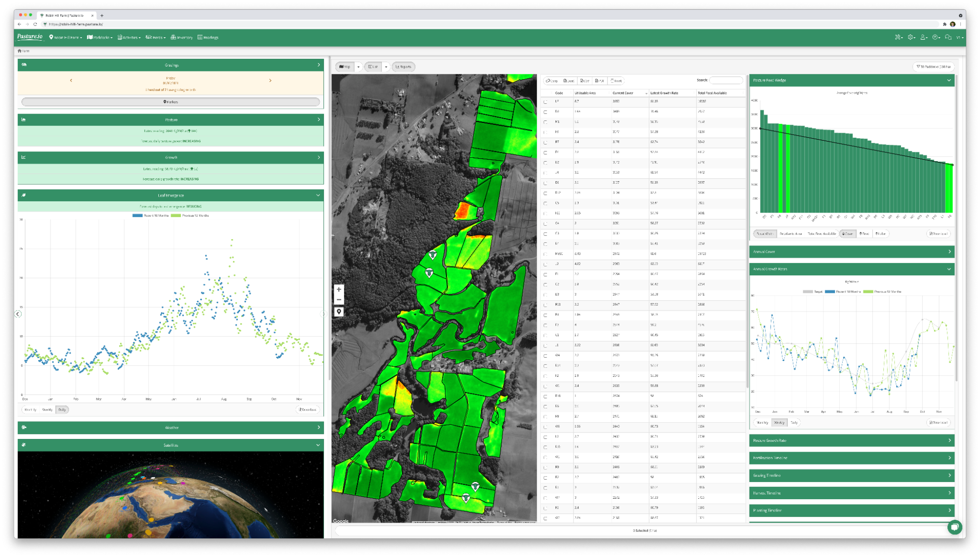Sort feed wedge by Feed
The image size is (980, 557).
[x=864, y=234]
